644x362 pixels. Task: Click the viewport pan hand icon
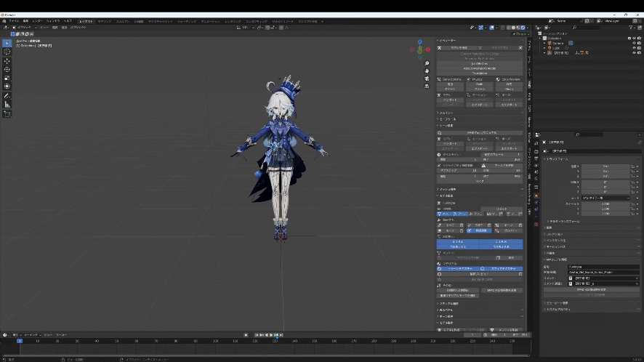coord(427,71)
